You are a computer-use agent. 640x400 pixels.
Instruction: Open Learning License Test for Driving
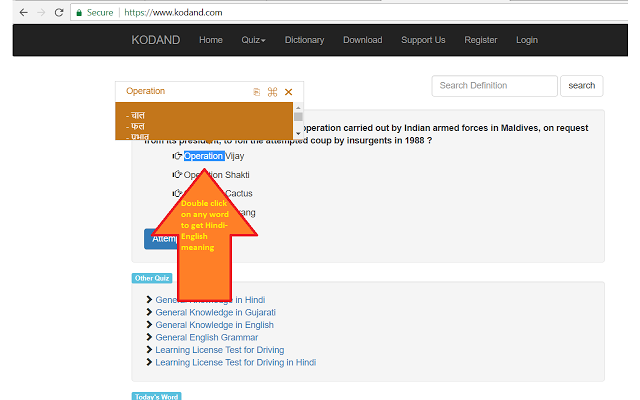(x=220, y=350)
